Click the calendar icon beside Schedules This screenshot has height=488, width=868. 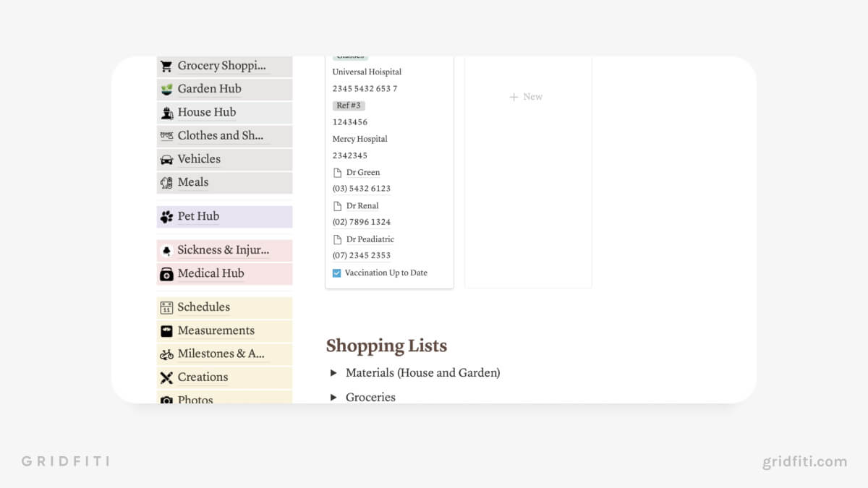point(166,307)
